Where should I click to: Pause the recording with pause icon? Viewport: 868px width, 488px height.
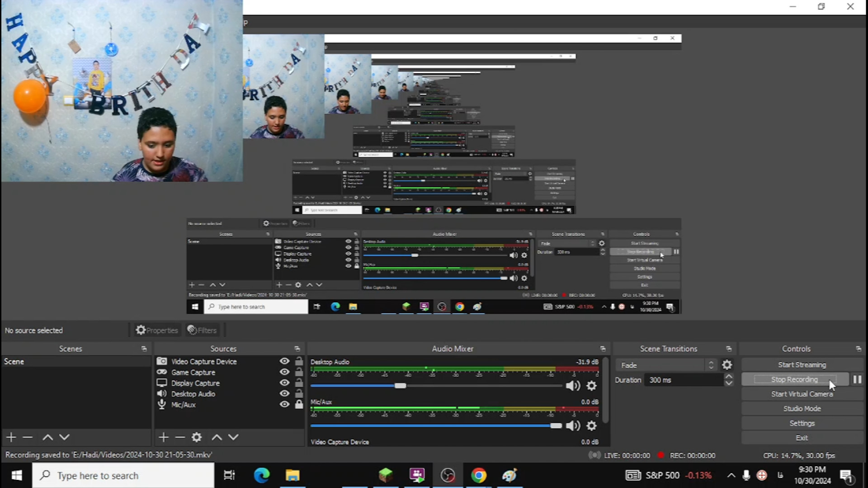pos(857,380)
